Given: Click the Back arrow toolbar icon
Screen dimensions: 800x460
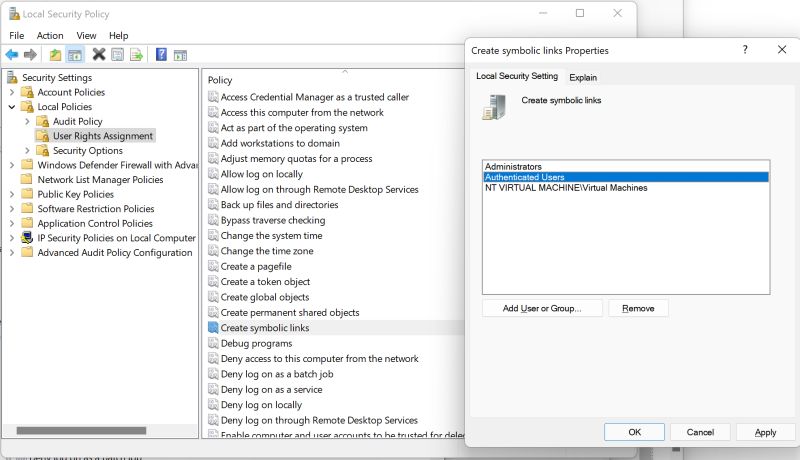Looking at the screenshot, I should (12, 55).
